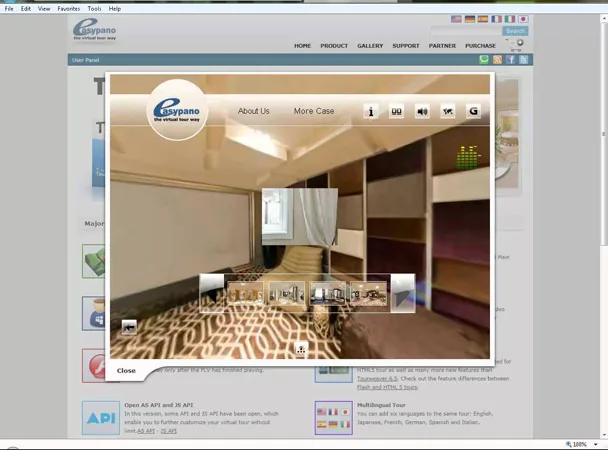Open the File menu
Screen dimensions: 608x450
point(9,9)
